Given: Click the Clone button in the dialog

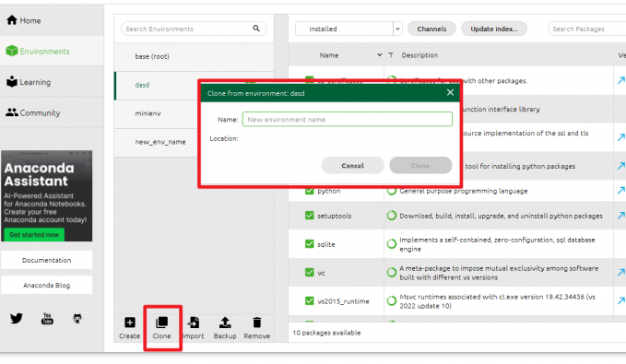Looking at the screenshot, I should click(x=420, y=165).
